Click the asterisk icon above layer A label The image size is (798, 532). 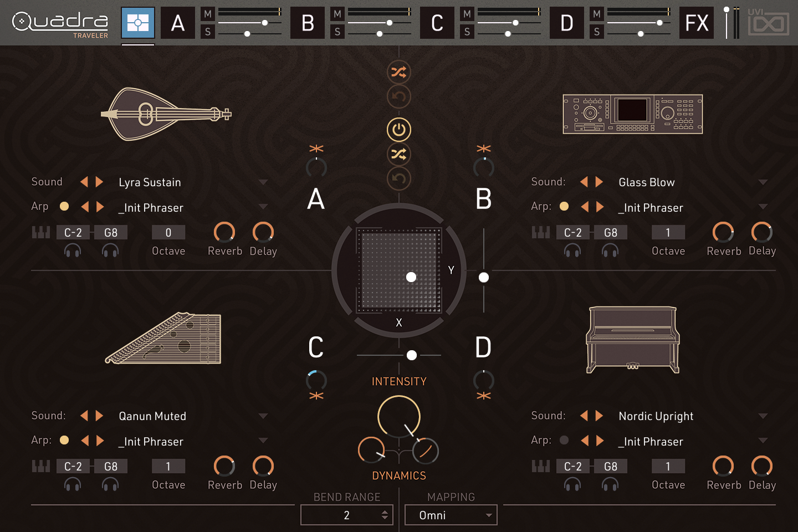[x=316, y=149]
